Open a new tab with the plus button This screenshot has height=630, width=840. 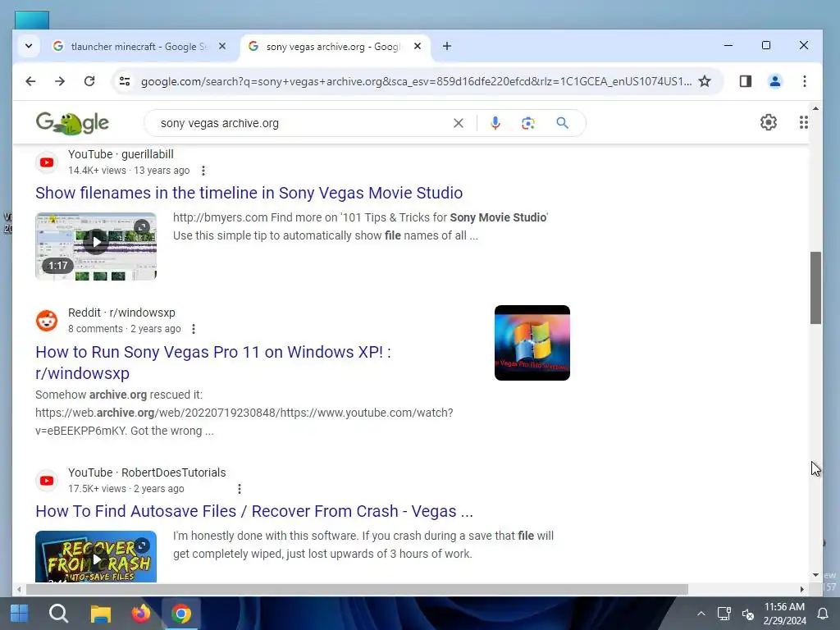[x=447, y=47]
